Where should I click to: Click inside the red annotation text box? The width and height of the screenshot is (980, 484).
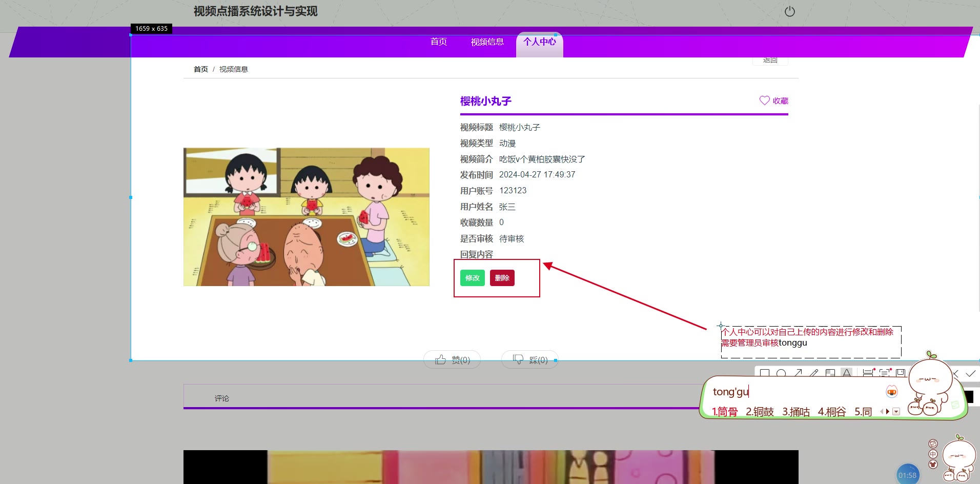coord(811,342)
